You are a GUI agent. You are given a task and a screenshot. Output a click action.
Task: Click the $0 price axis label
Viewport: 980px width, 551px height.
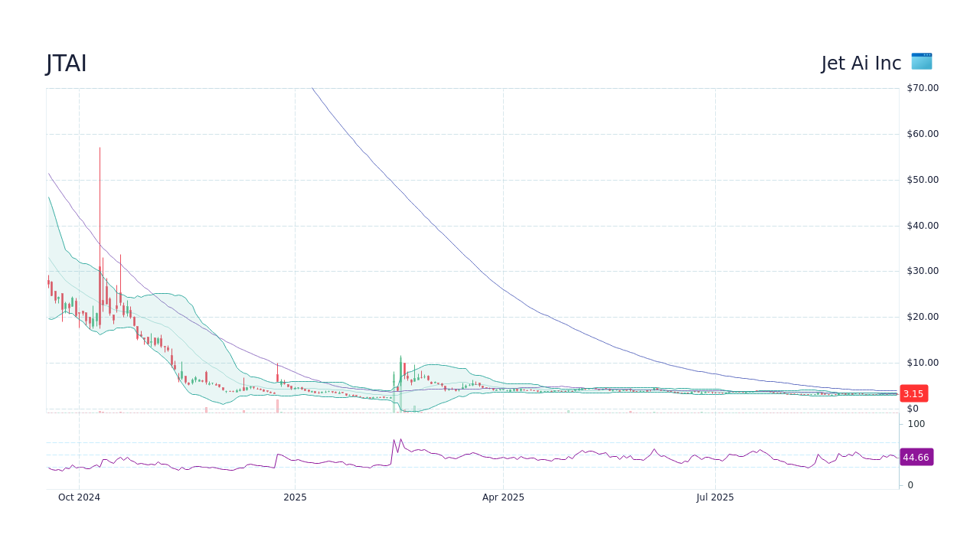point(912,408)
